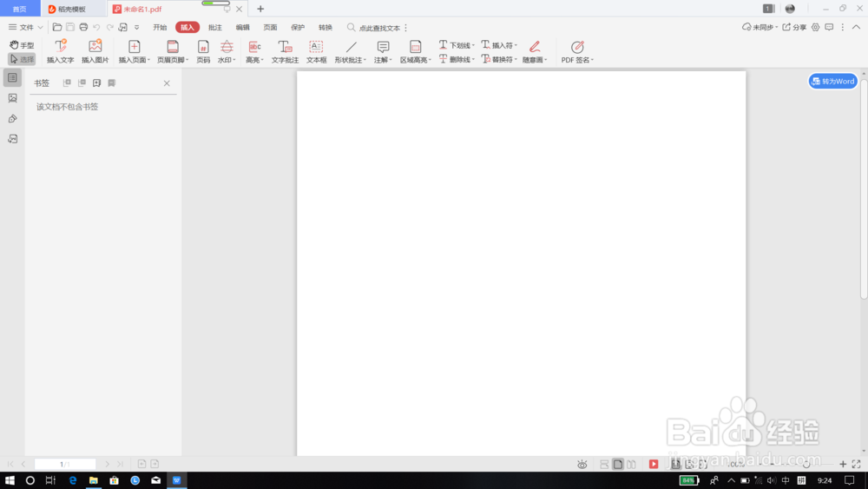This screenshot has height=489, width=868.
Task: Switch to the 页面 tab
Action: click(x=270, y=27)
